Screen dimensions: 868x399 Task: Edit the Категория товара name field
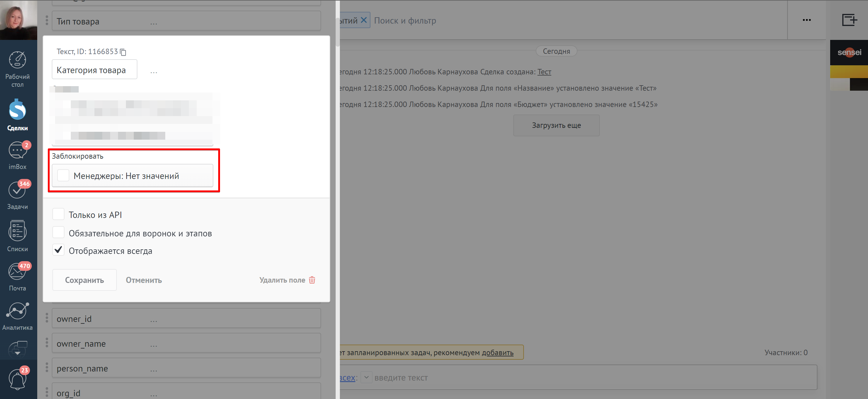94,70
